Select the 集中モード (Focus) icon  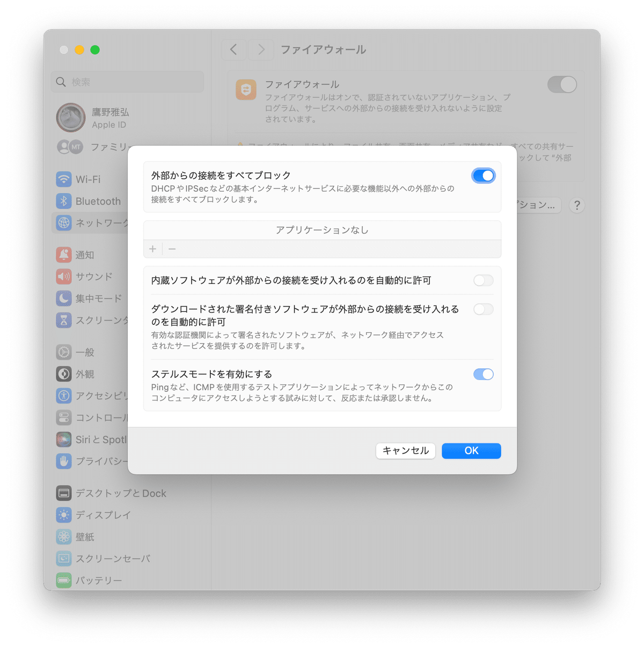(x=64, y=298)
